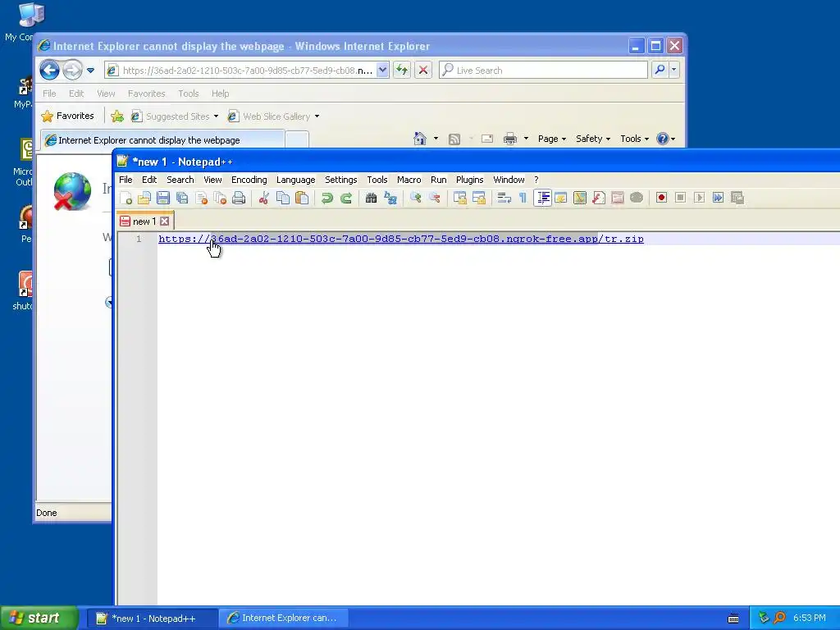This screenshot has height=630, width=840.
Task: Open Favorites menu in Internet Explorer menu bar
Action: click(x=146, y=94)
